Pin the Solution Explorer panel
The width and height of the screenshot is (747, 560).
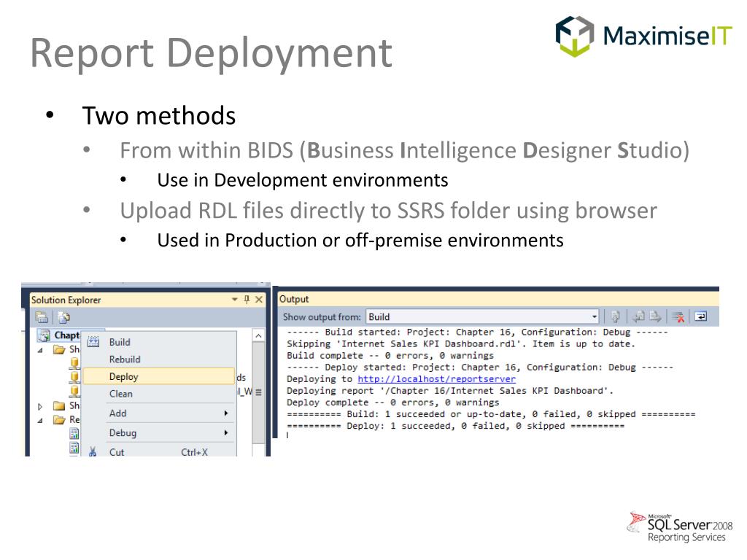pyautogui.click(x=247, y=300)
